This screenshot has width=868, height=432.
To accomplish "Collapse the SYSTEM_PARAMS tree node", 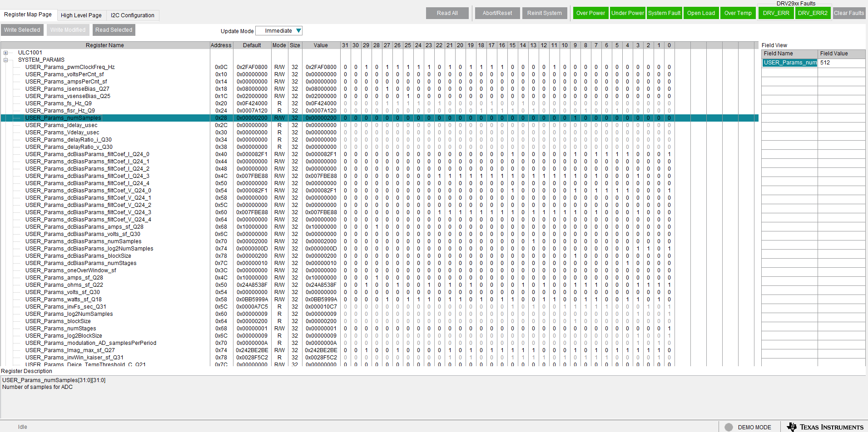I will pyautogui.click(x=5, y=59).
